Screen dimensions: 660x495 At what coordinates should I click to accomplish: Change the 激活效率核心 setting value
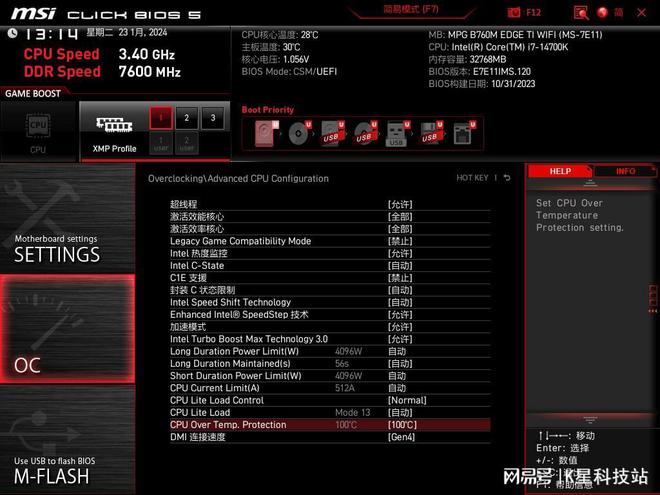coord(400,229)
